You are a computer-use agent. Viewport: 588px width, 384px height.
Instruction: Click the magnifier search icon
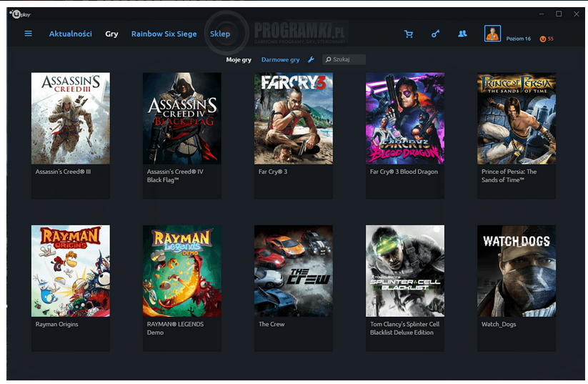(328, 59)
